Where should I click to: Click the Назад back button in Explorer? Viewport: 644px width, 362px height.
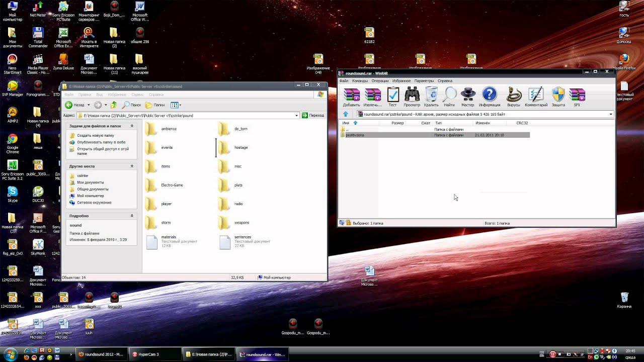pyautogui.click(x=75, y=105)
